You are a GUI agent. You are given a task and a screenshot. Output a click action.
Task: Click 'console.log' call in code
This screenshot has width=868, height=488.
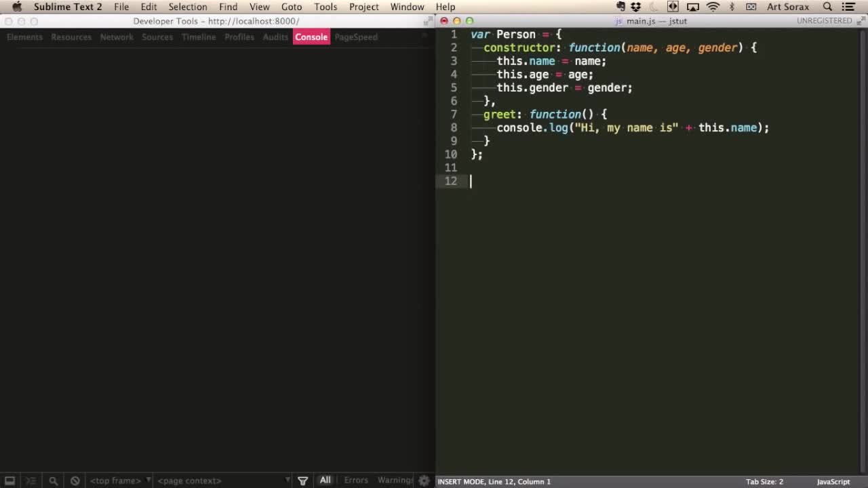(x=532, y=127)
